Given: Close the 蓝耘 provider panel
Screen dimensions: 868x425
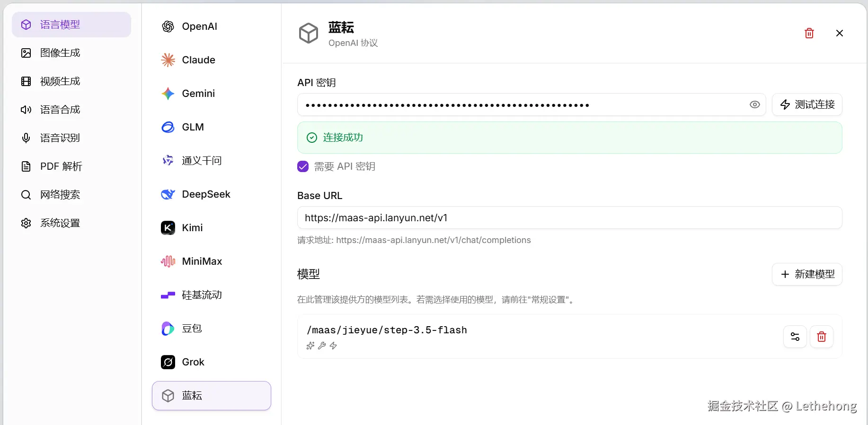Looking at the screenshot, I should click(840, 33).
